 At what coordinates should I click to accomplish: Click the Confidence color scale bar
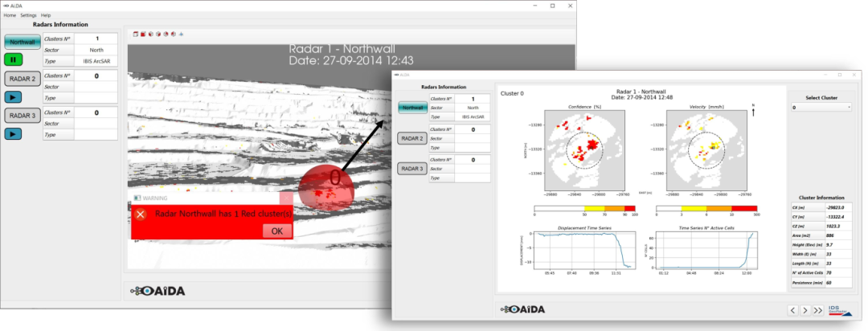point(584,209)
